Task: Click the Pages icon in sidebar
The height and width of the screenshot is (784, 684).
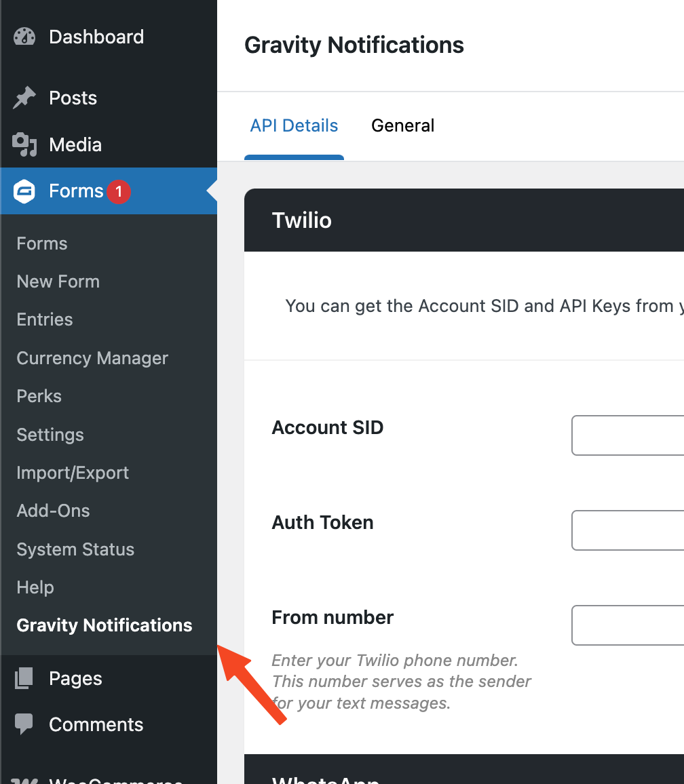Action: pyautogui.click(x=24, y=678)
